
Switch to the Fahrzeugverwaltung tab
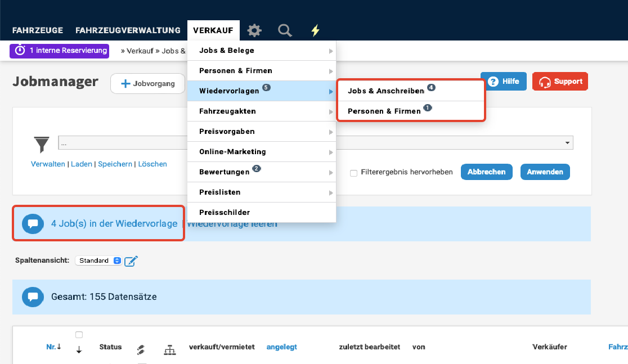pyautogui.click(x=128, y=30)
